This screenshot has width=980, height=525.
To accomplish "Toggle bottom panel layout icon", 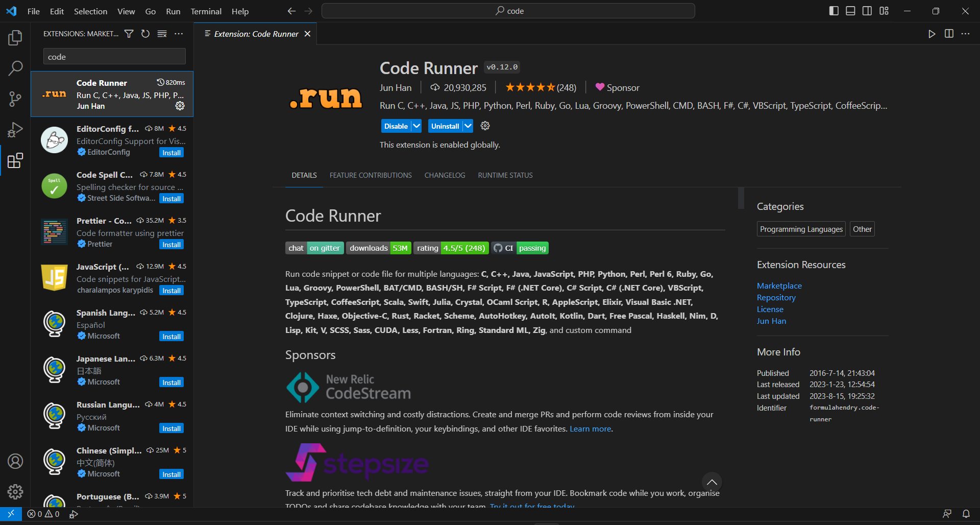I will pyautogui.click(x=850, y=11).
